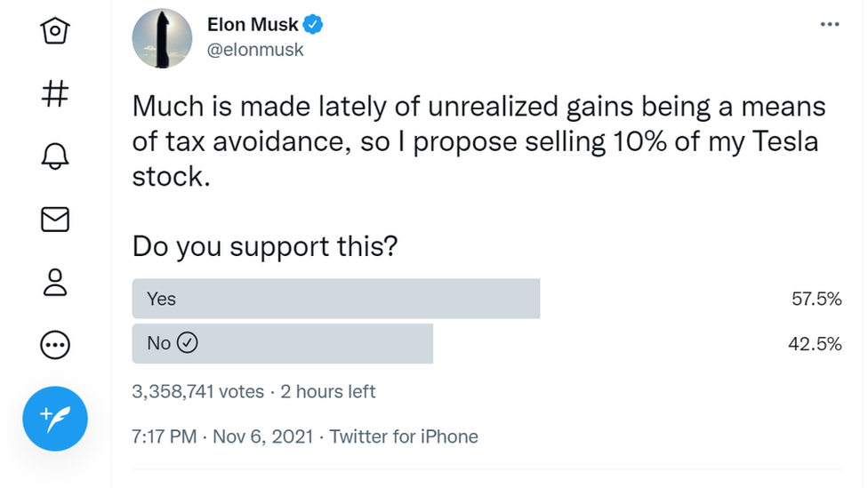The image size is (868, 488).
Task: Click the Twitter for iPhone source link
Action: click(404, 436)
